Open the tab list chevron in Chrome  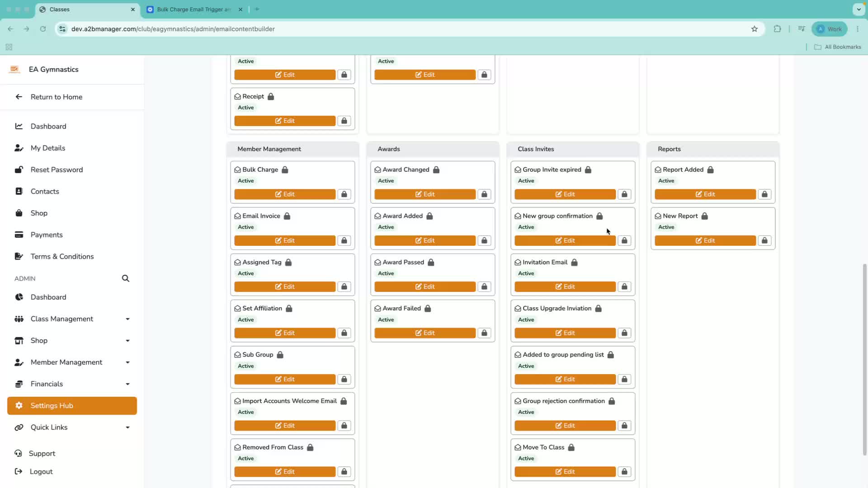click(x=859, y=9)
